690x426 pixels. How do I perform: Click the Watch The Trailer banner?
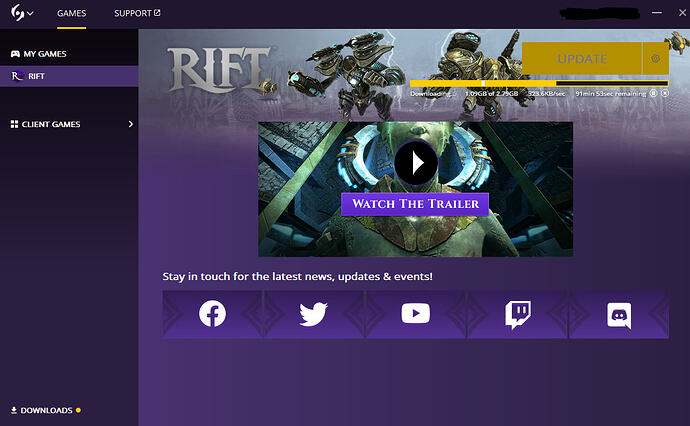[x=415, y=204]
